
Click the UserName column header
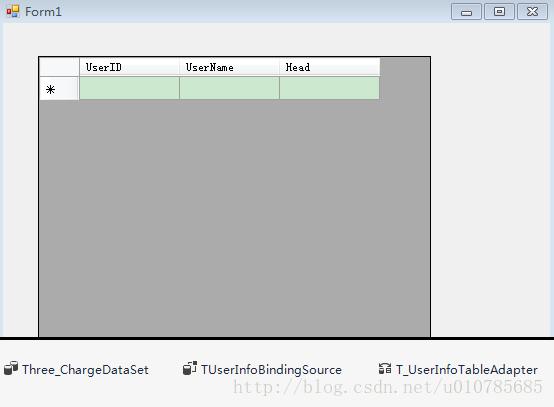[229, 67]
